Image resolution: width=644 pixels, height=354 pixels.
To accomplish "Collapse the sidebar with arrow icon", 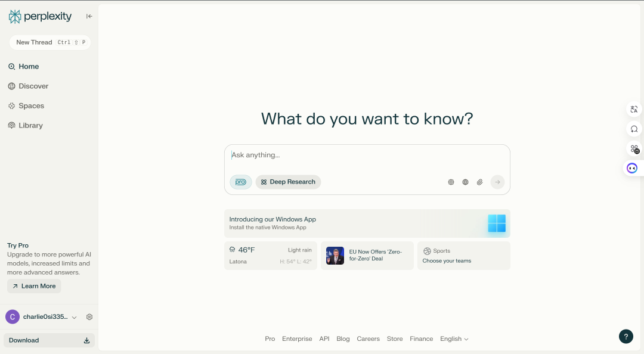I will (89, 17).
